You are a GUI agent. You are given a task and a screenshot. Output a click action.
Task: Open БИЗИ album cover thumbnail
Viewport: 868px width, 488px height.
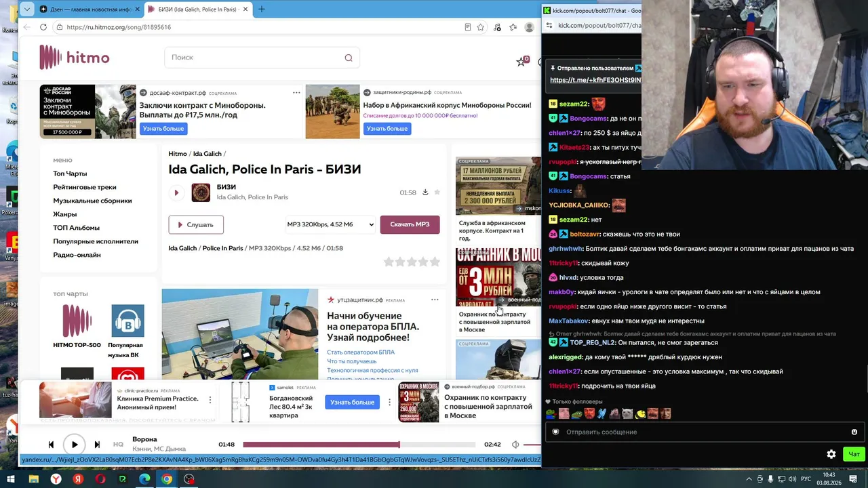point(201,192)
